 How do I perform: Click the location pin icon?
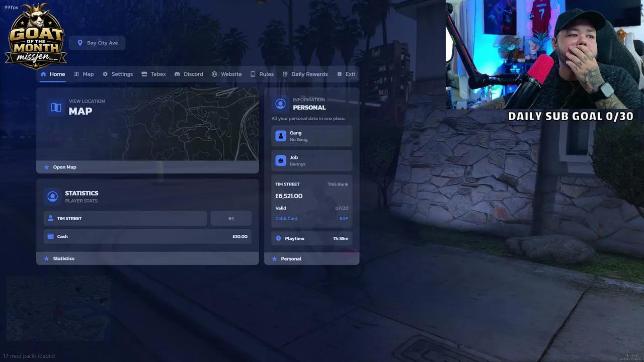(79, 43)
